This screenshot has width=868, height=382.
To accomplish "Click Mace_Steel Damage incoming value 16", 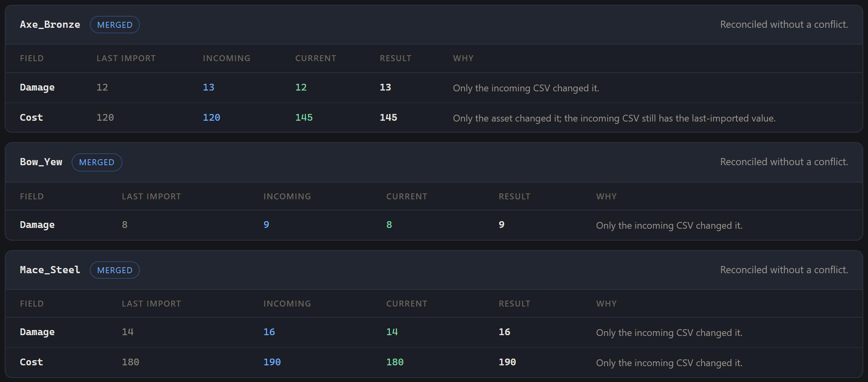I will tap(269, 332).
